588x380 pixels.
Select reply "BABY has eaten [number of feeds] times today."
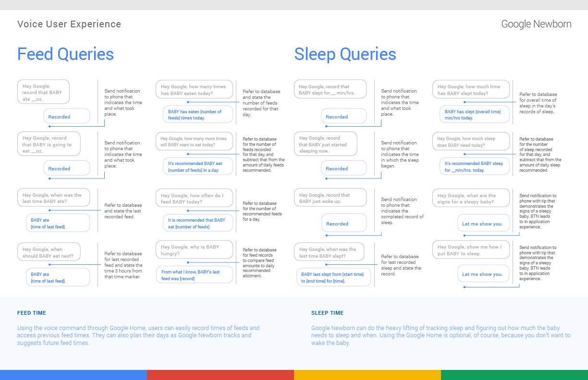tap(197, 114)
